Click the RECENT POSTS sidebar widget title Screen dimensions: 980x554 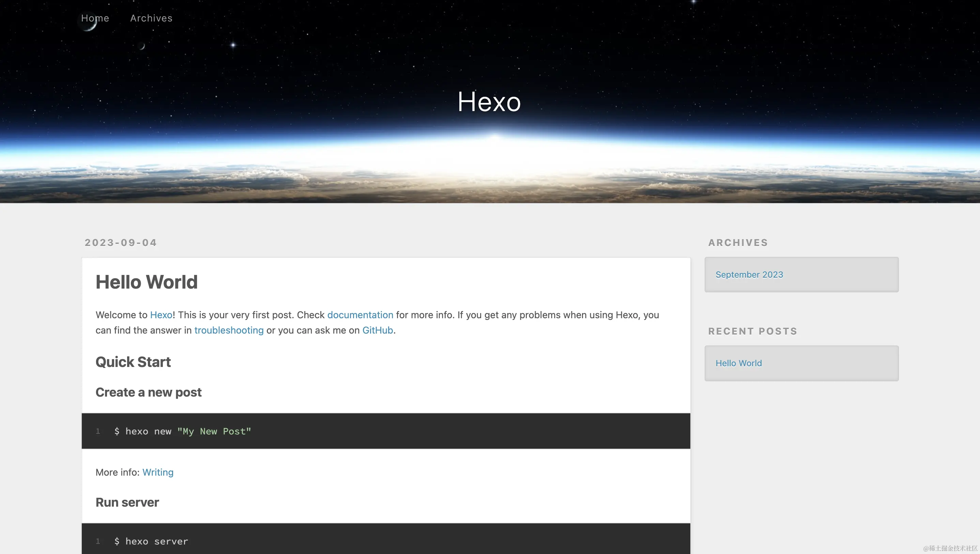pyautogui.click(x=752, y=331)
